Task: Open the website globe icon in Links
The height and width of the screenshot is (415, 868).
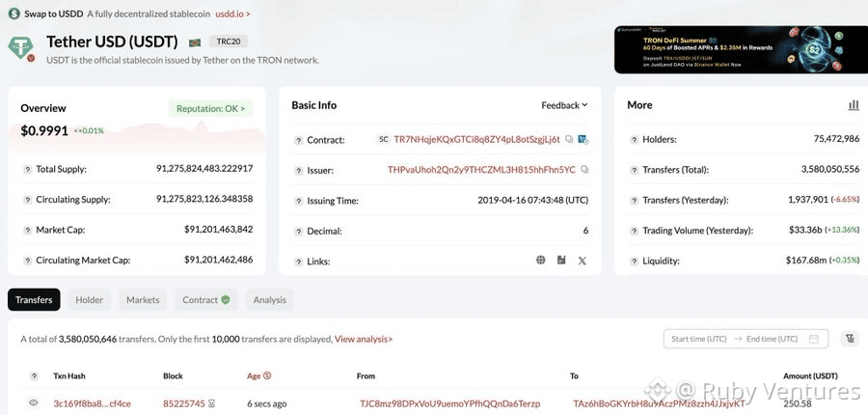Action: pos(541,260)
